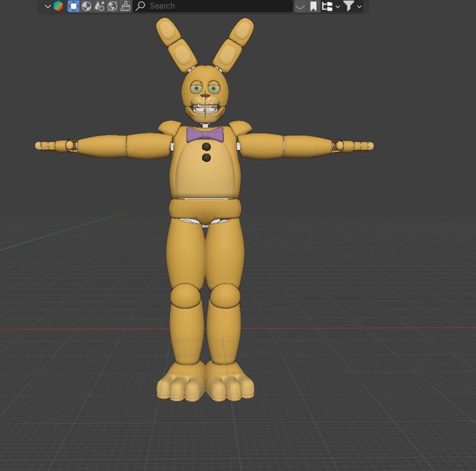Toggle the shaded sphere material filter icon
Viewport: 476px width, 471px height.
(x=86, y=6)
